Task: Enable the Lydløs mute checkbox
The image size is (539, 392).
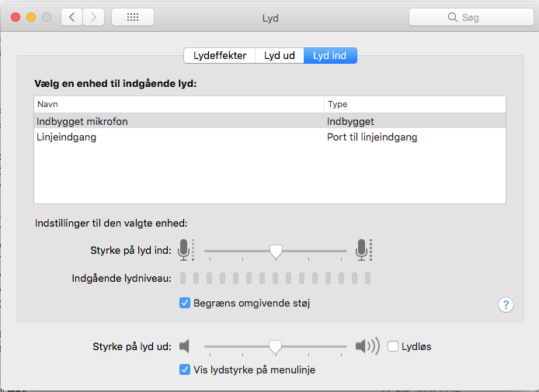Action: coord(393,346)
